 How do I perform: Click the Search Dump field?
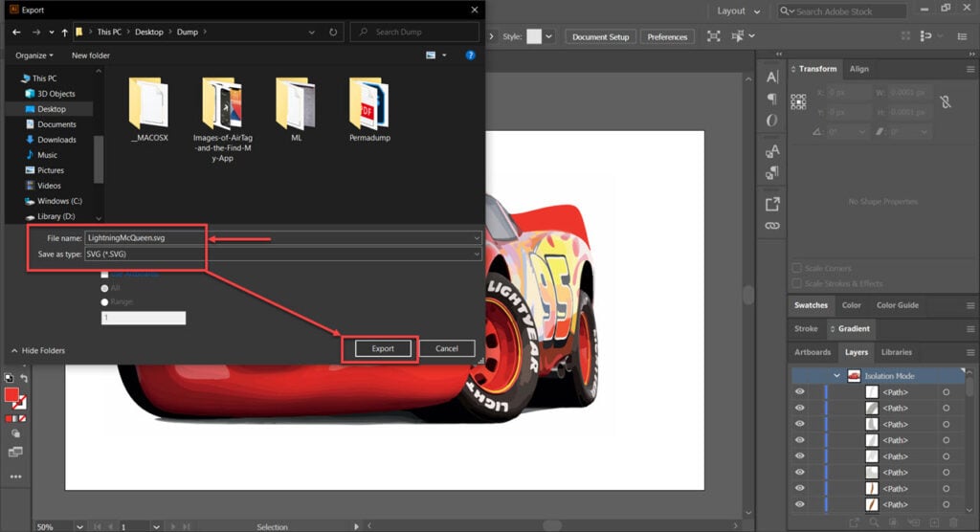tap(415, 32)
